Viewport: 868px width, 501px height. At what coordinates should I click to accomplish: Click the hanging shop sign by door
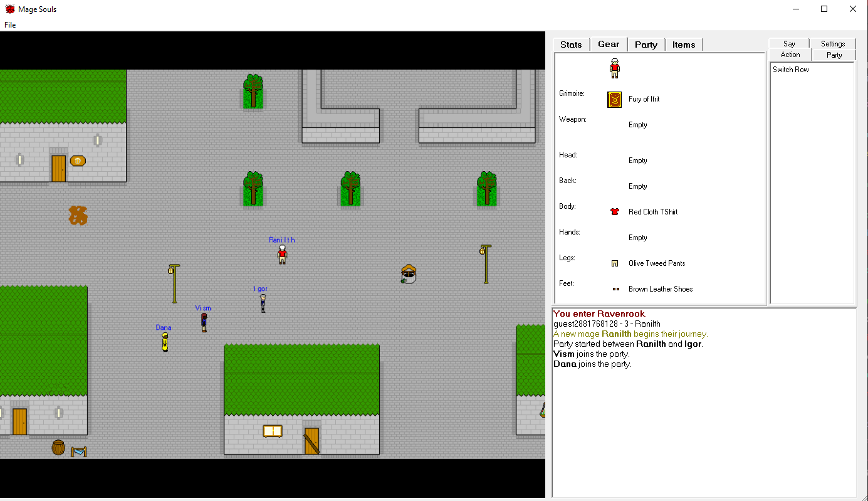(x=78, y=161)
